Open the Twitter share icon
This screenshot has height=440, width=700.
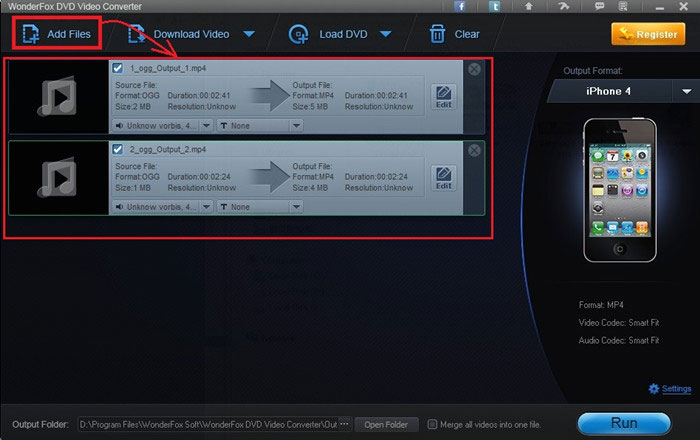(x=494, y=6)
